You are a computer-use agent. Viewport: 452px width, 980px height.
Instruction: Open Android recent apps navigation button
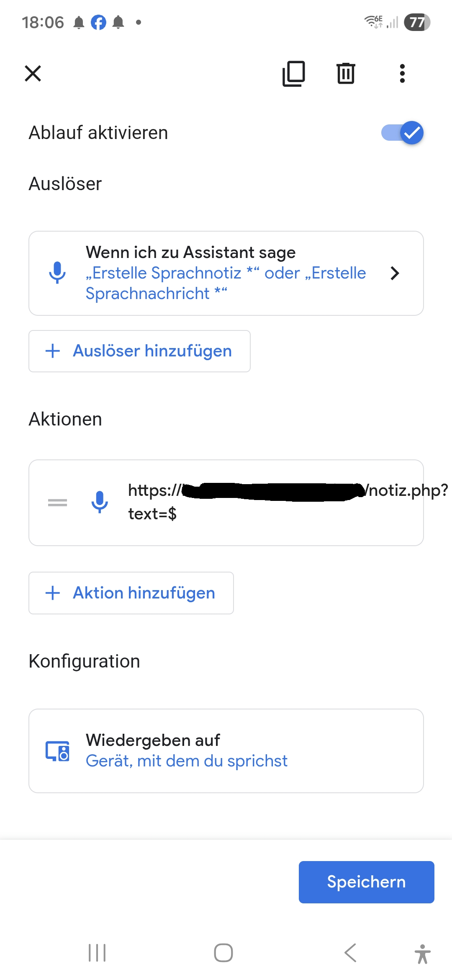97,953
